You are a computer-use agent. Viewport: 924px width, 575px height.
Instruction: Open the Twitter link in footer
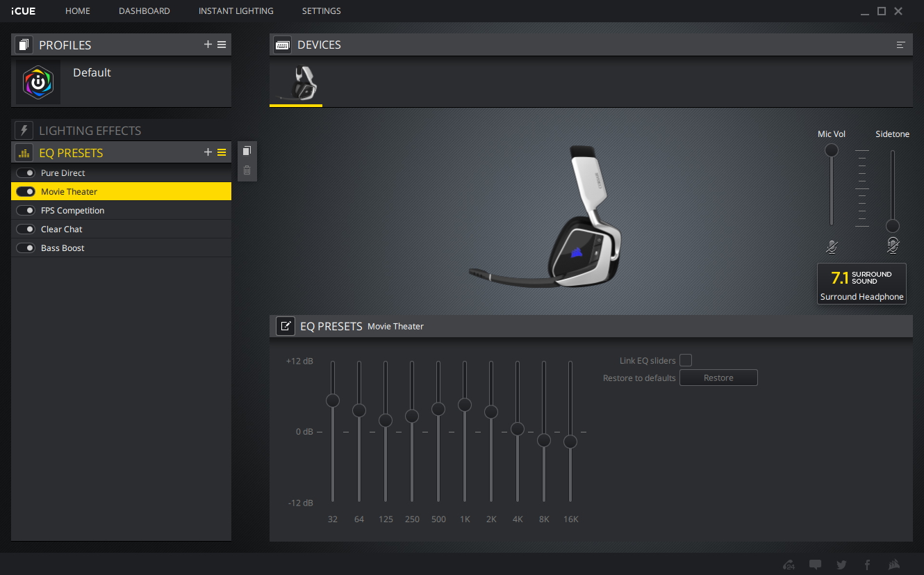841,565
